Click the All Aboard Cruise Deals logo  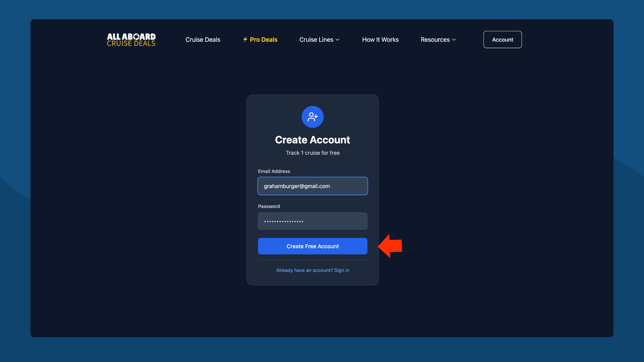(131, 40)
